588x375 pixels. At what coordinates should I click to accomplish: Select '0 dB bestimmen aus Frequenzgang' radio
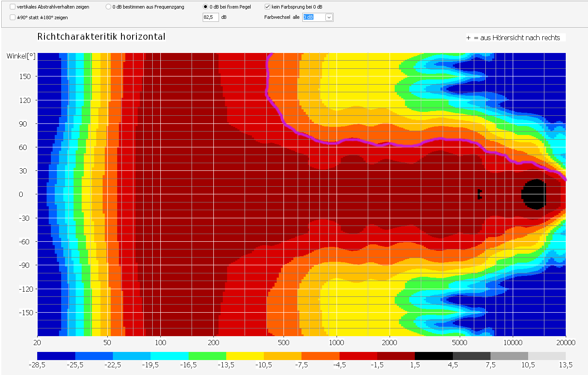click(108, 7)
